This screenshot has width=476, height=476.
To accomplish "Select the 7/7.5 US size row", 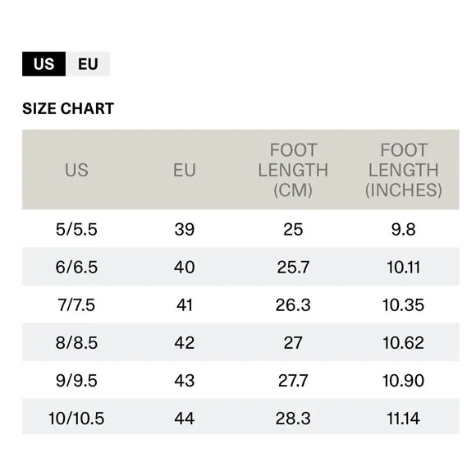I will pos(240,304).
